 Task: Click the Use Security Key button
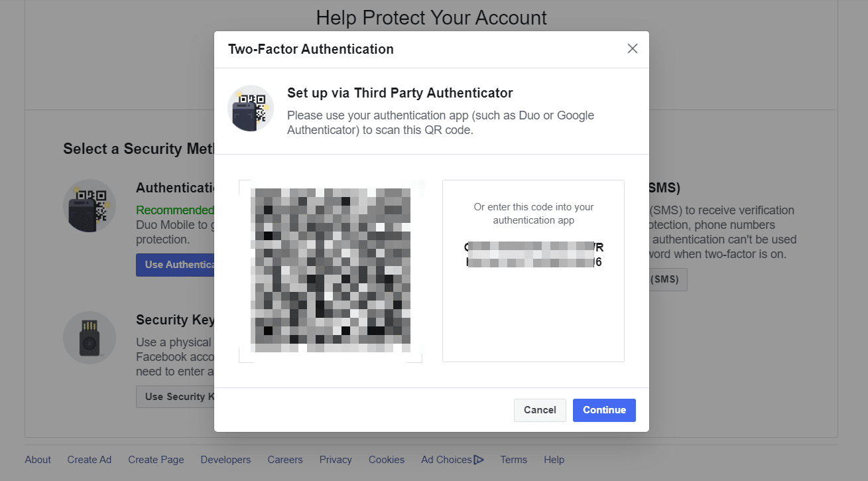(176, 397)
